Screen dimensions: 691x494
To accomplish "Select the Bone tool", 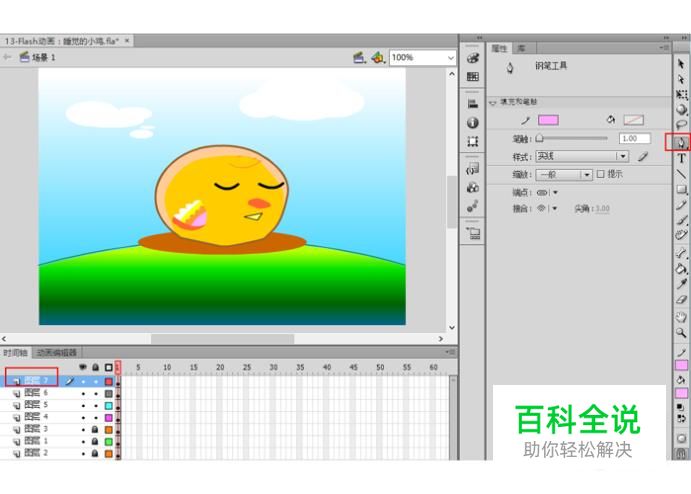I will [681, 253].
